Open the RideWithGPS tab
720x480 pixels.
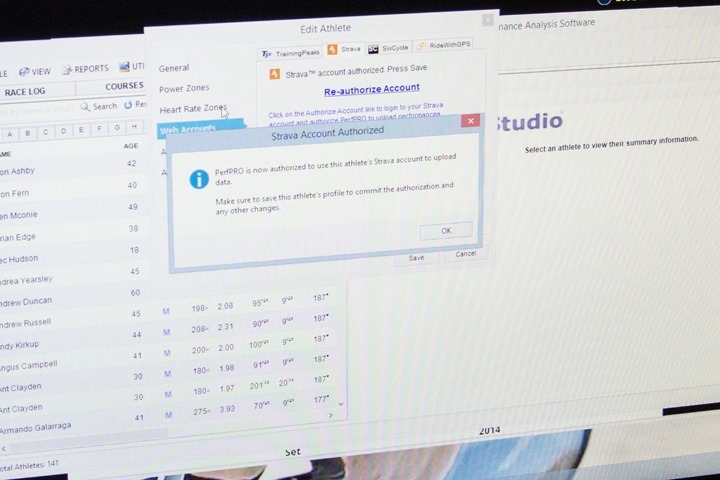tap(444, 45)
